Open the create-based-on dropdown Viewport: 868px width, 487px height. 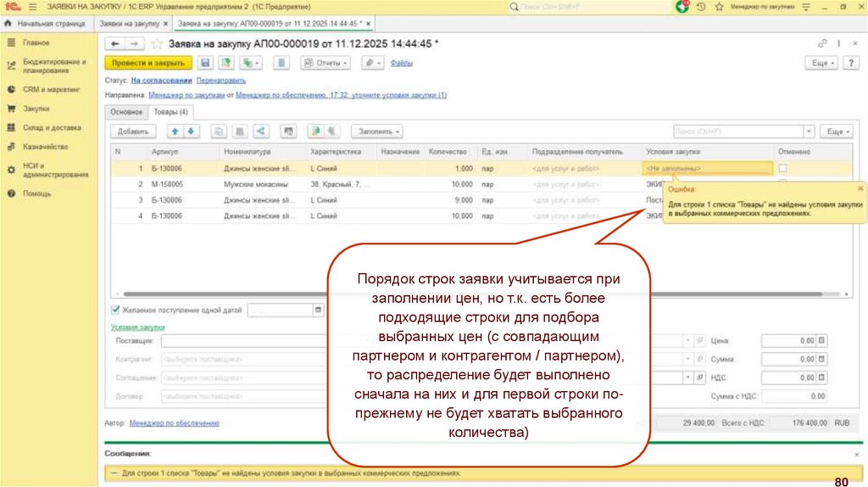click(x=250, y=63)
